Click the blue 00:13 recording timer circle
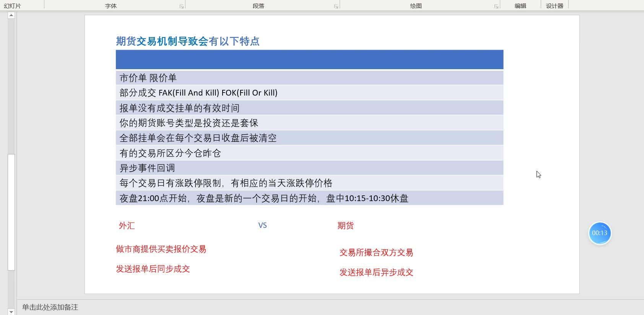Image resolution: width=644 pixels, height=315 pixels. [x=600, y=233]
